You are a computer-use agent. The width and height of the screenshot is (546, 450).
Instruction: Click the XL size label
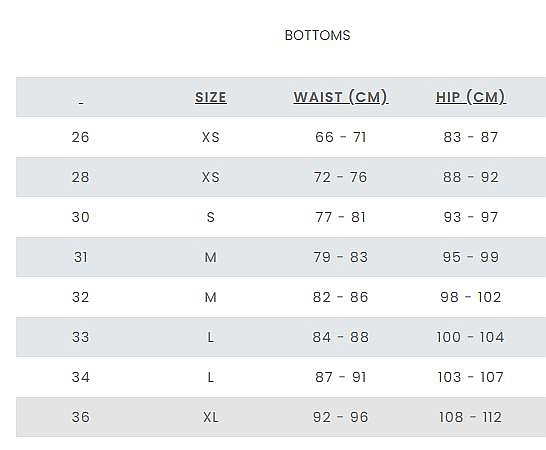click(x=211, y=417)
